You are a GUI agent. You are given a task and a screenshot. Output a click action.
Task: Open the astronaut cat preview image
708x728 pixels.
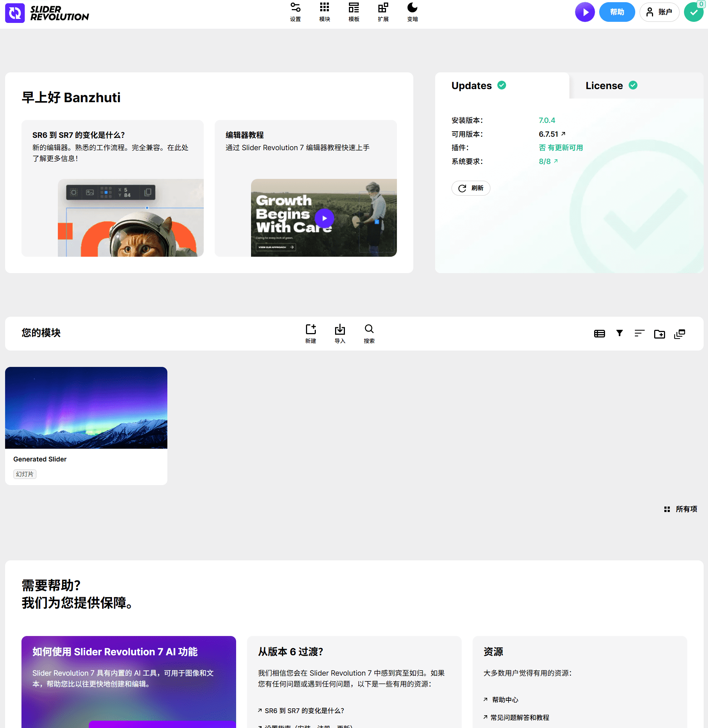pos(131,218)
